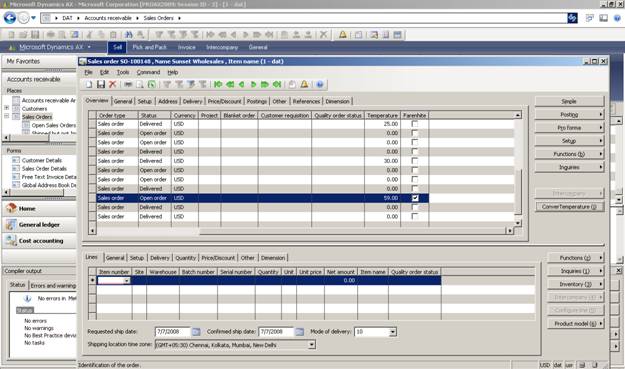This screenshot has width=625, height=369.
Task: Open Customer Details form link
Action: pyautogui.click(x=41, y=160)
